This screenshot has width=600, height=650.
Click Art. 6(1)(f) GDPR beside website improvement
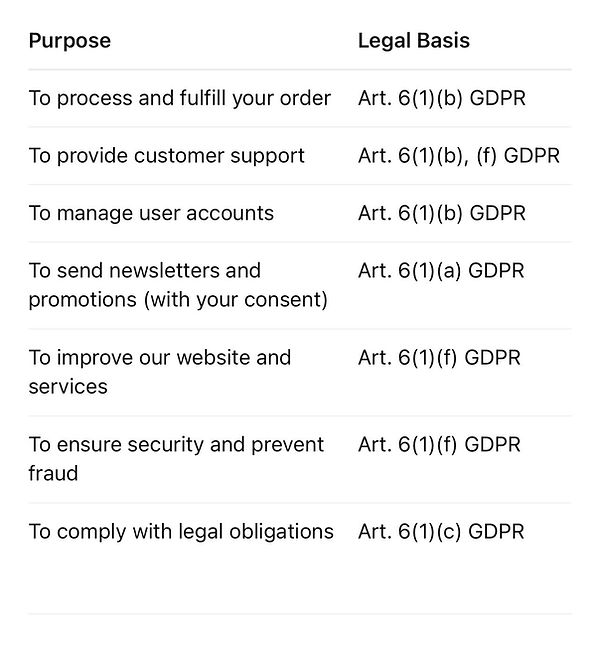439,358
